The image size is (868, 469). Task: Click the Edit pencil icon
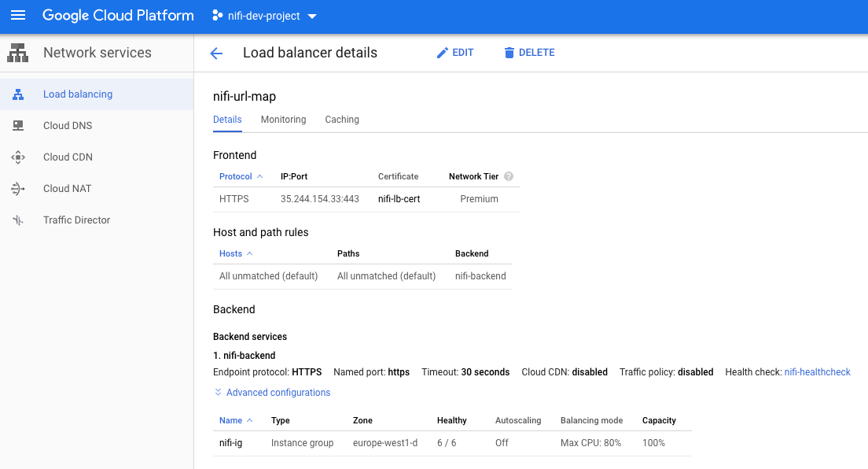click(x=442, y=52)
